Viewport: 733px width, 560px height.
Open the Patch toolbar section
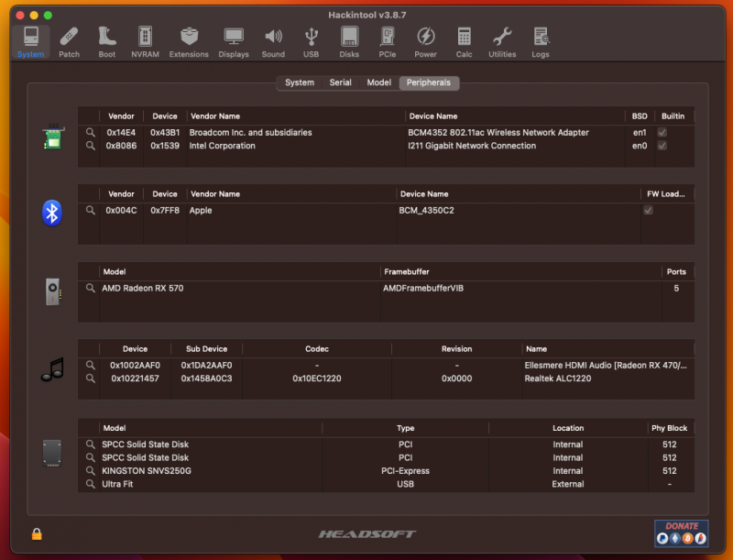tap(69, 41)
